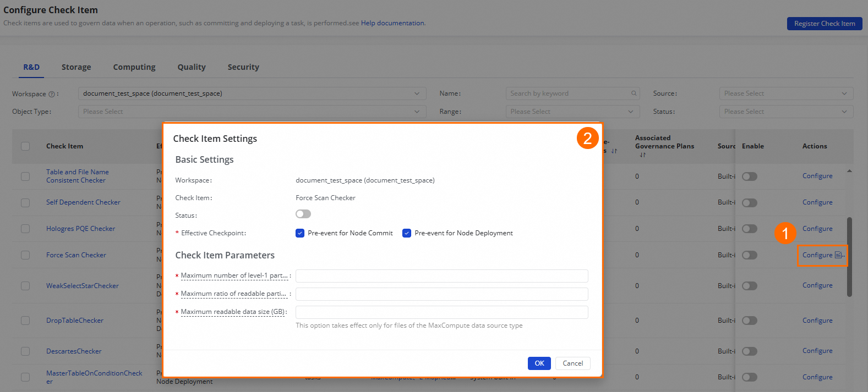
Task: Enable the Self Dependent Checker switch
Action: tap(750, 203)
